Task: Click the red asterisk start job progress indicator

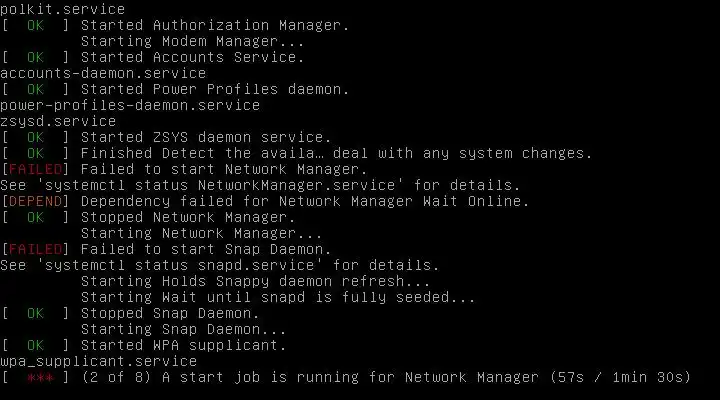Action: (x=40, y=378)
